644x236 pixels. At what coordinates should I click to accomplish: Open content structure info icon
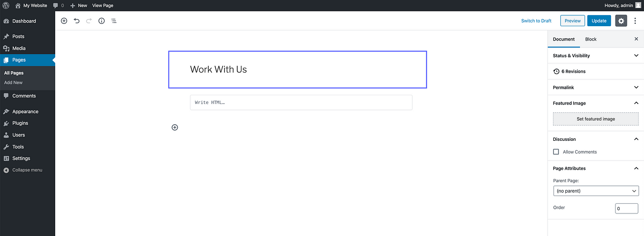click(102, 21)
